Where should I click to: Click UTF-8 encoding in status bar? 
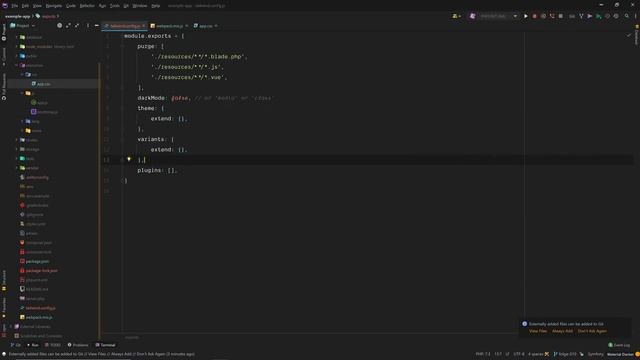(518, 354)
